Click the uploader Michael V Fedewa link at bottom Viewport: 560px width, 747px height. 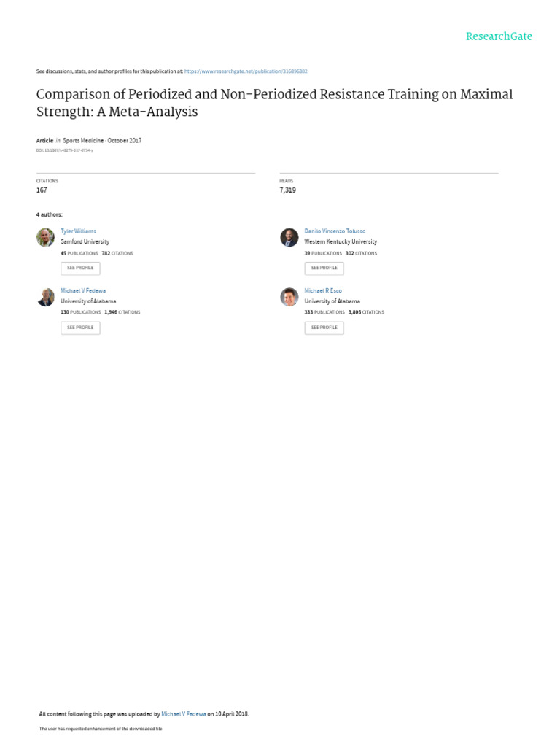[x=183, y=714]
